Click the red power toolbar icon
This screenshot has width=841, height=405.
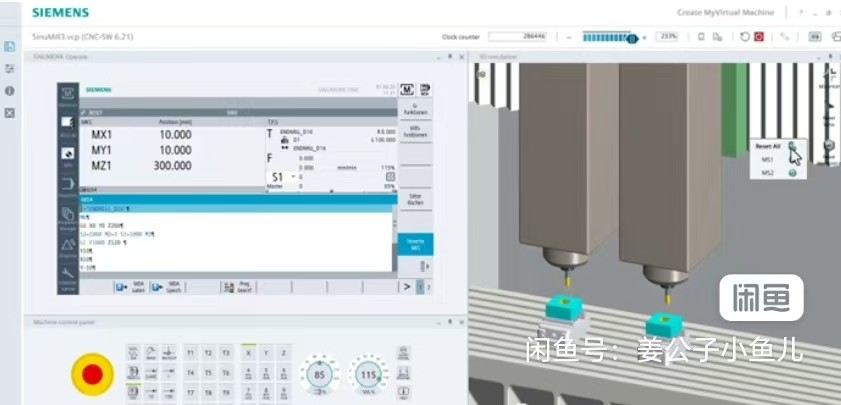(758, 36)
